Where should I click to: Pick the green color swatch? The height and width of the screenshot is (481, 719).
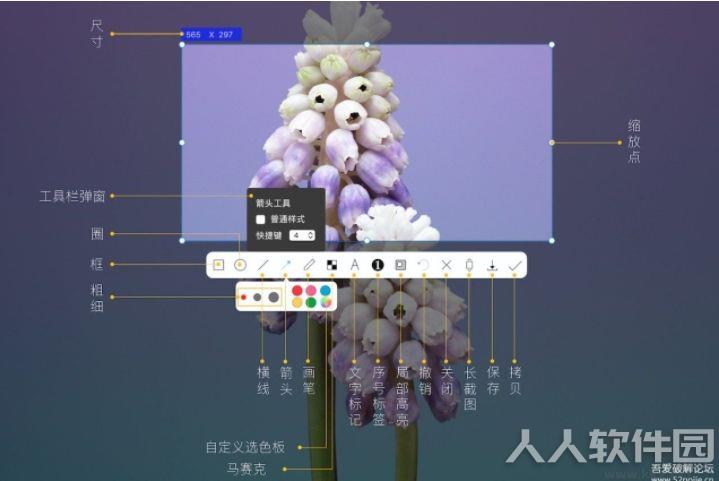click(x=311, y=302)
